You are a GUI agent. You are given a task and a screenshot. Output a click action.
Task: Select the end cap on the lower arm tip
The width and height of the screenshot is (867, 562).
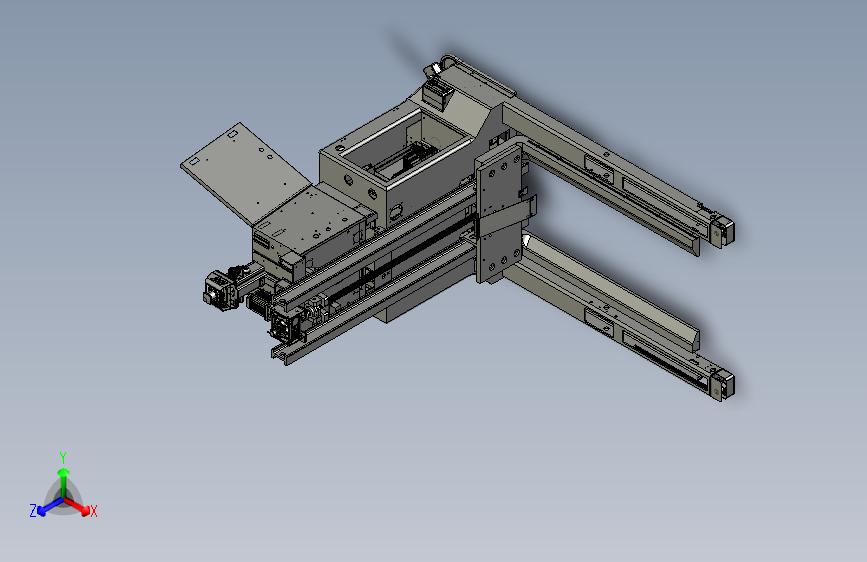pyautogui.click(x=723, y=386)
